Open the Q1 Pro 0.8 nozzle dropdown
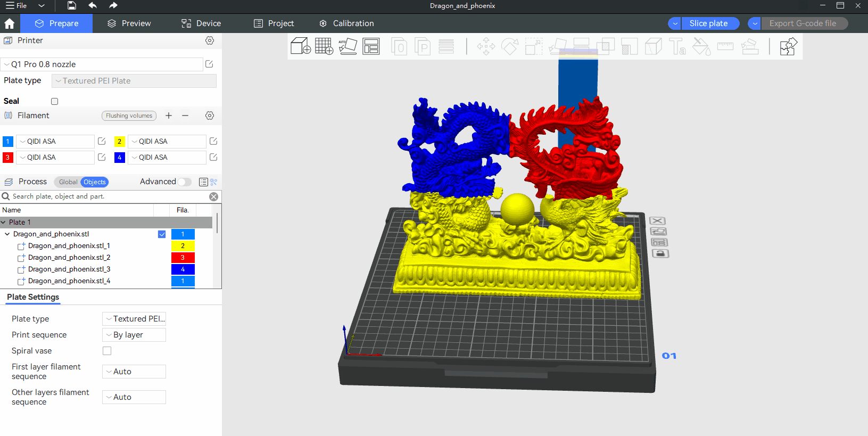 (102, 64)
